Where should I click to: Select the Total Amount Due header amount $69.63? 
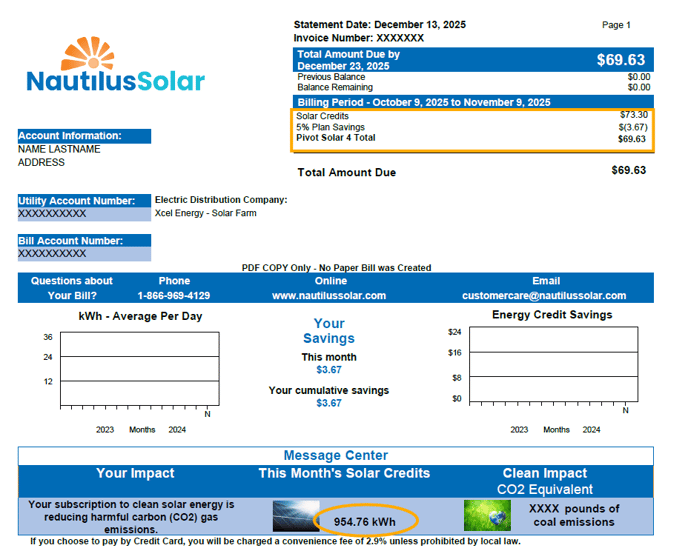(621, 60)
